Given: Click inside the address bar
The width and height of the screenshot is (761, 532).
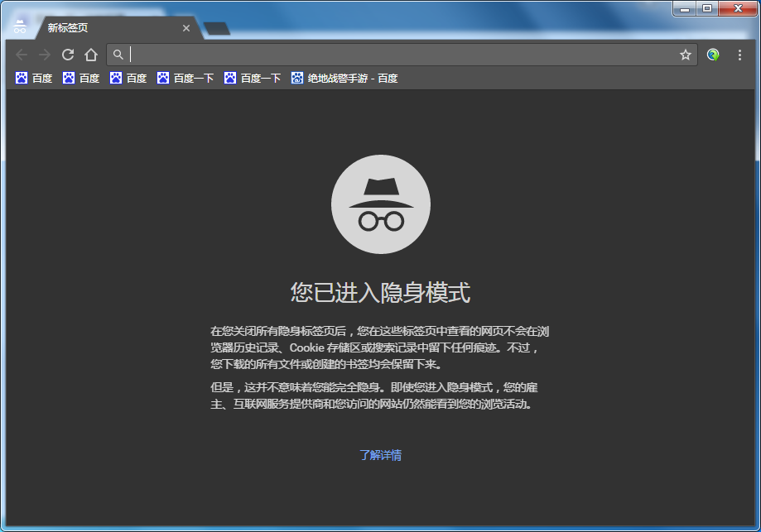Looking at the screenshot, I should 331,55.
